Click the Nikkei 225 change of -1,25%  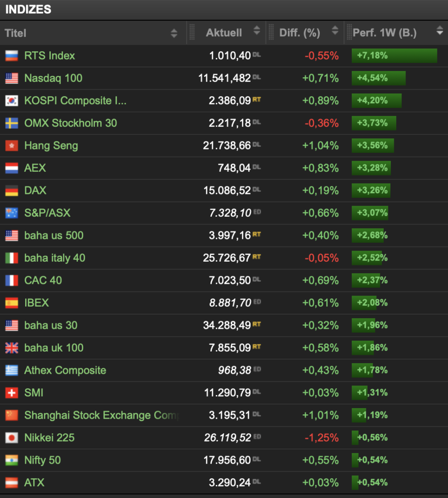pyautogui.click(x=322, y=438)
